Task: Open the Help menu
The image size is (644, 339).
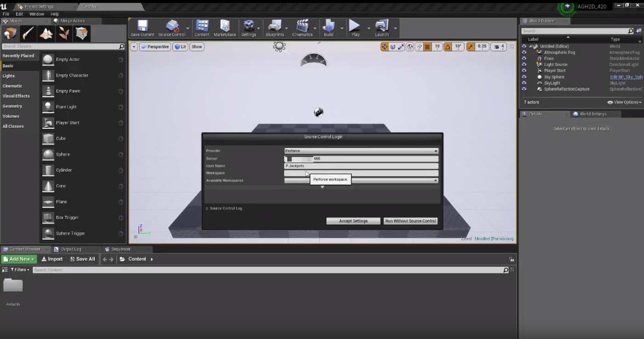Action: [x=55, y=14]
